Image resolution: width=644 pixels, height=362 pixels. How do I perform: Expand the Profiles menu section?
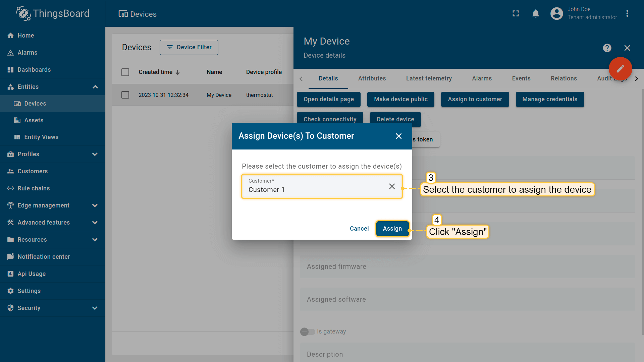coord(95,154)
